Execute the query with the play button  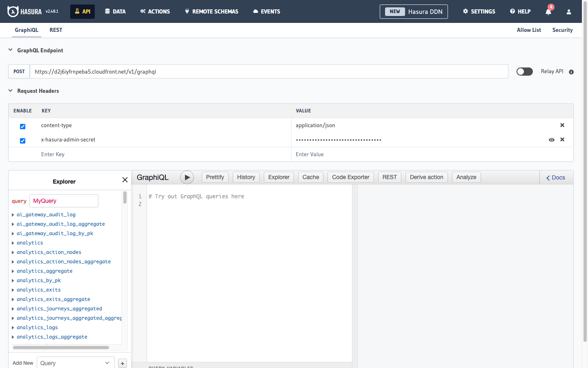click(187, 177)
